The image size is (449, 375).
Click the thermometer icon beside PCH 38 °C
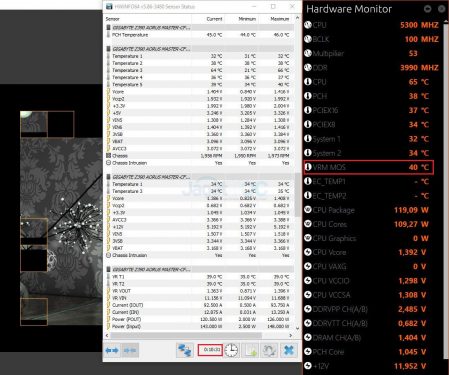pos(308,96)
